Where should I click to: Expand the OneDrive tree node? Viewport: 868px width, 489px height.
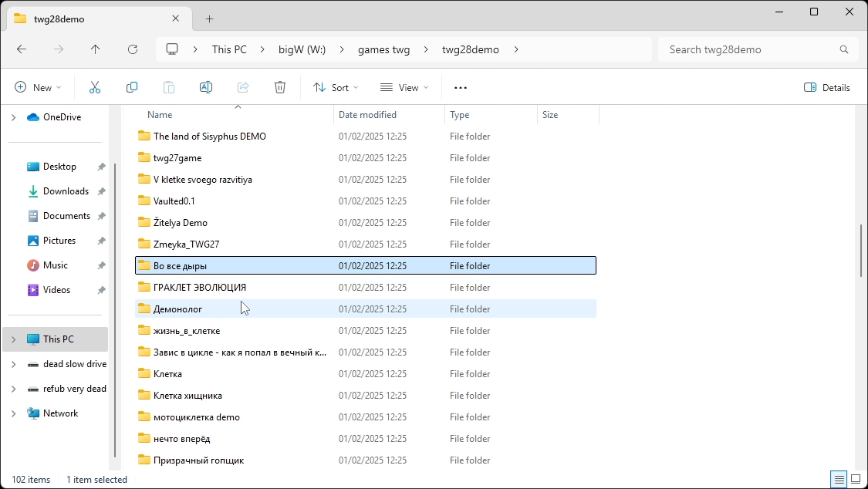pos(13,117)
